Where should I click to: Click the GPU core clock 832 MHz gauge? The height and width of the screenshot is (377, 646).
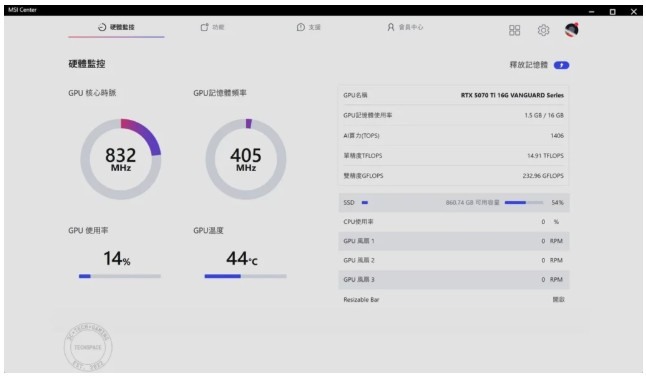[x=121, y=159]
